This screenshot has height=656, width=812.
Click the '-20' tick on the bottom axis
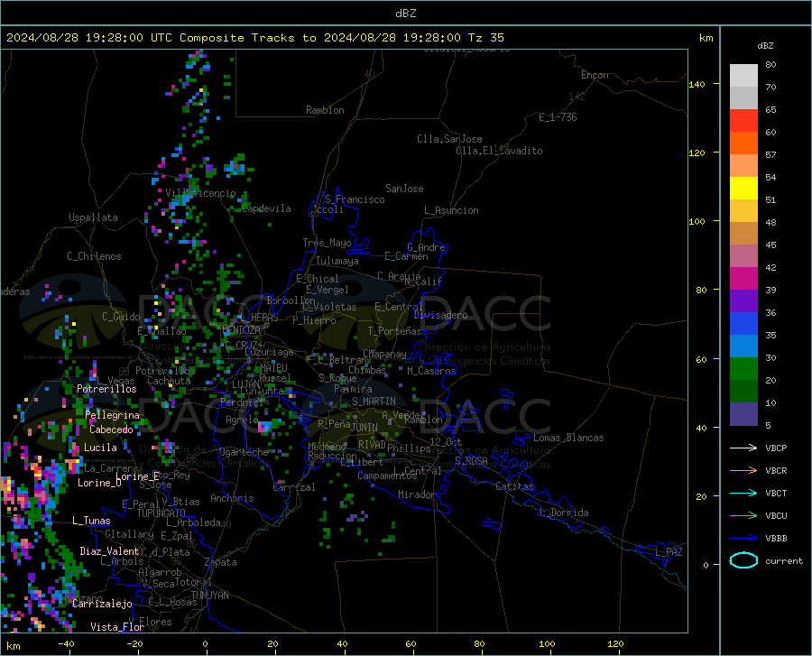pos(134,643)
